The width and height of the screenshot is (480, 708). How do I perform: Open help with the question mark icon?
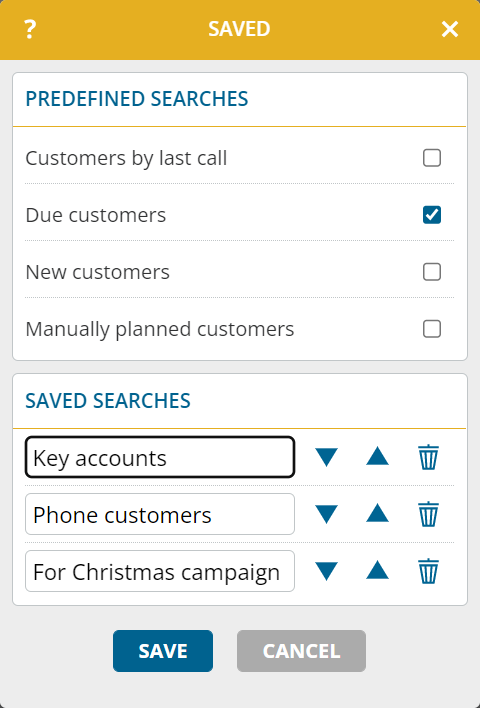tap(30, 29)
